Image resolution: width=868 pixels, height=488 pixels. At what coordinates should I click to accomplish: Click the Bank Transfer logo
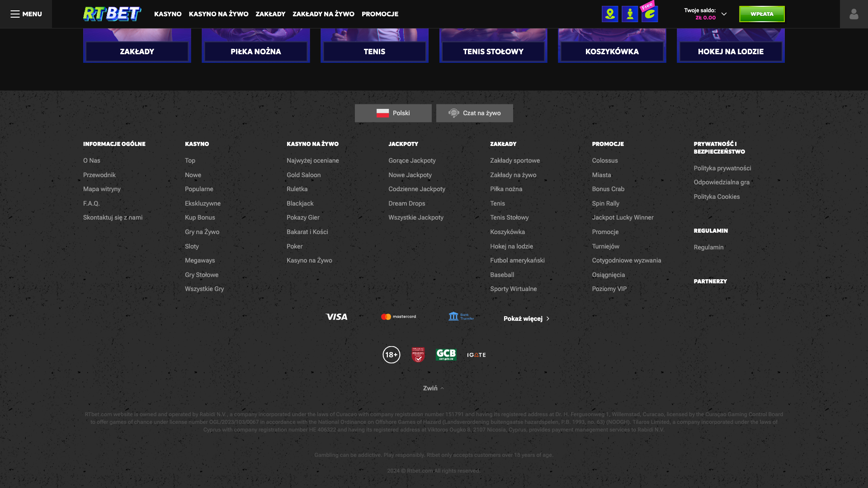click(461, 316)
